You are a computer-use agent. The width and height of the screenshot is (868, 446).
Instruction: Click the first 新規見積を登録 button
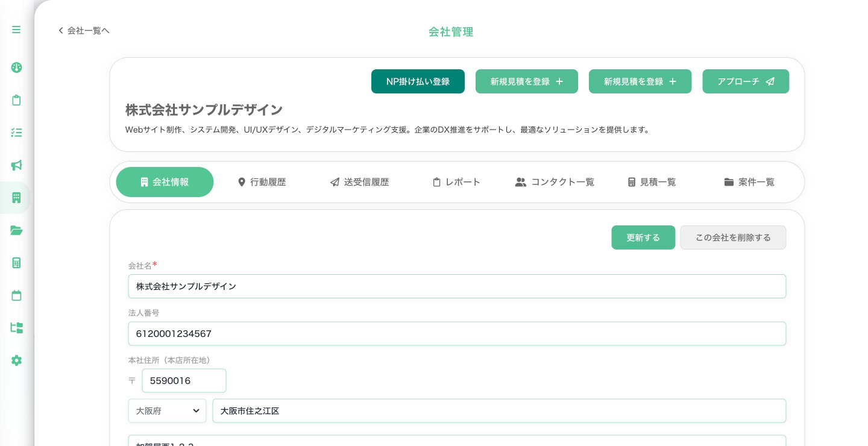tap(527, 81)
